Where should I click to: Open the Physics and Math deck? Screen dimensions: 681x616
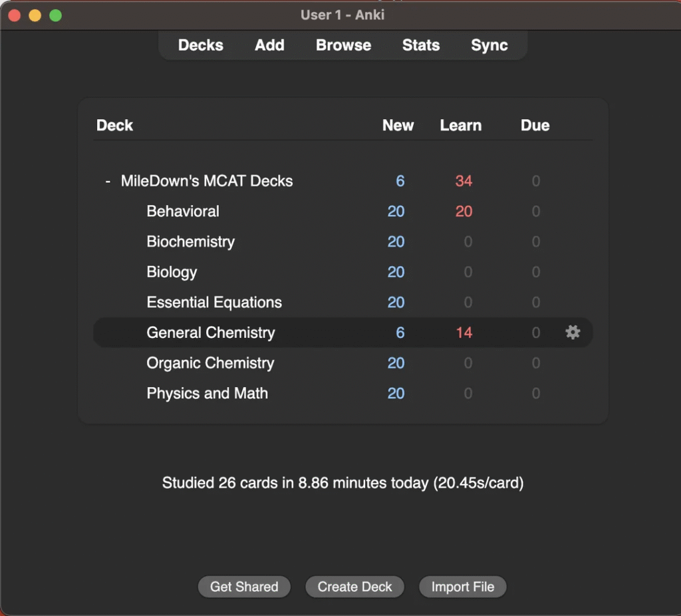(207, 394)
